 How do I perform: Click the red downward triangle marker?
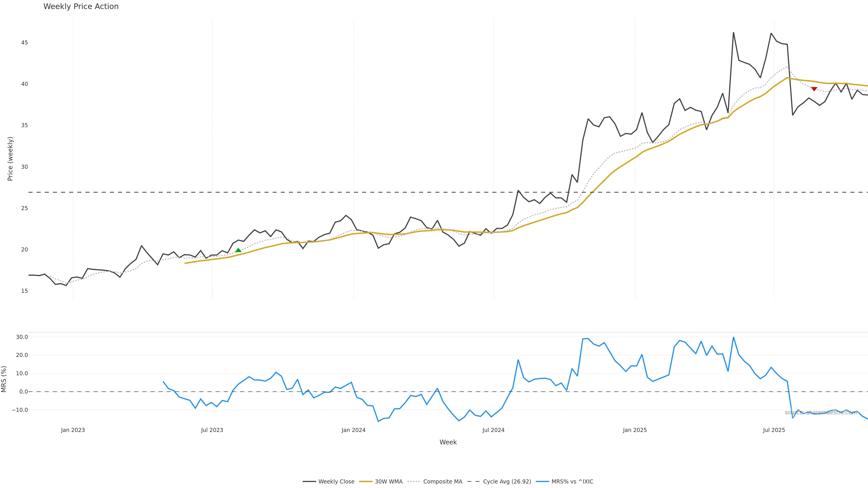point(814,89)
